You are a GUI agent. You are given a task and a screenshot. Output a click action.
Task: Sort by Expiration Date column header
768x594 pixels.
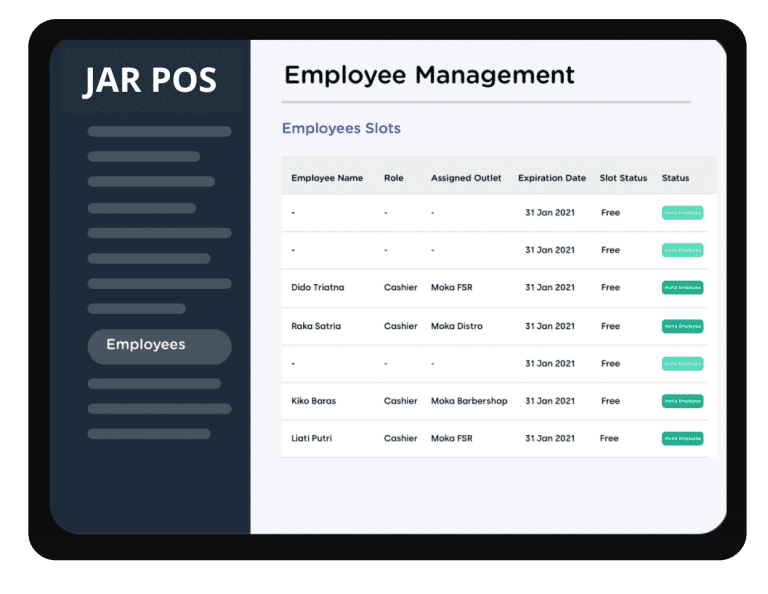tap(552, 178)
